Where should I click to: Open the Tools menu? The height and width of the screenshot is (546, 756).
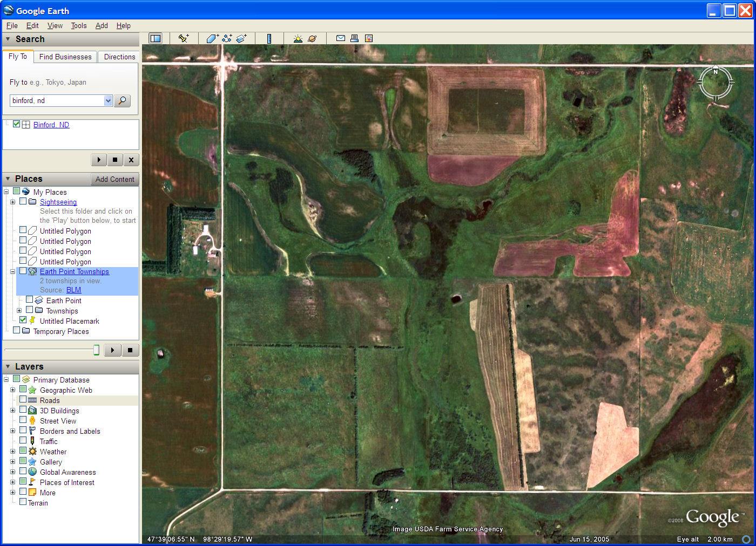[x=79, y=25]
